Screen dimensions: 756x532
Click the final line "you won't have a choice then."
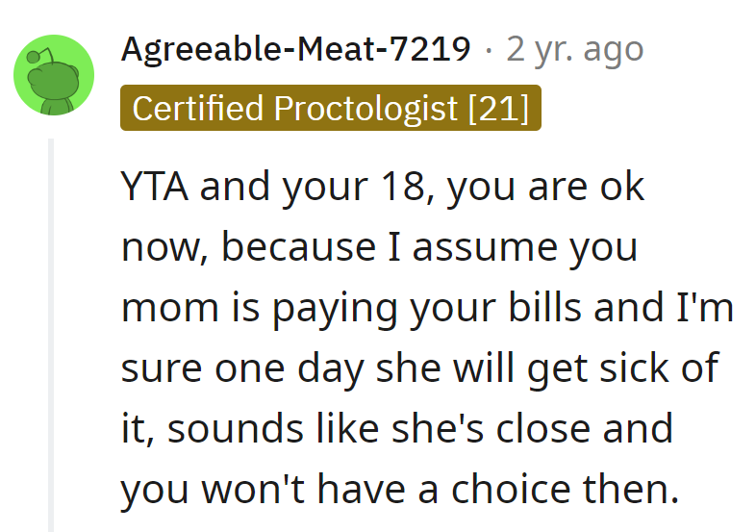click(399, 489)
